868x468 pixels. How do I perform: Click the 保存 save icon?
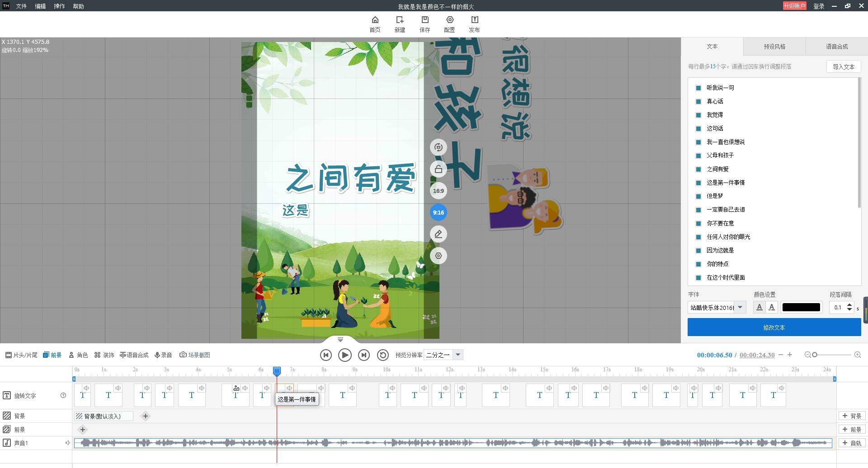click(425, 24)
